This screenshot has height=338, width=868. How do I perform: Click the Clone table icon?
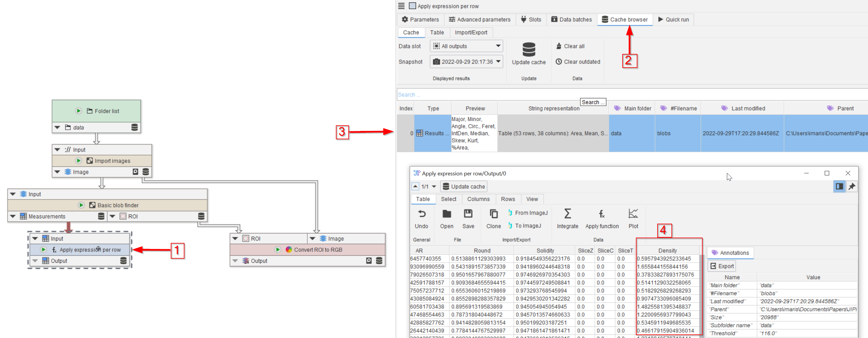[x=493, y=214]
